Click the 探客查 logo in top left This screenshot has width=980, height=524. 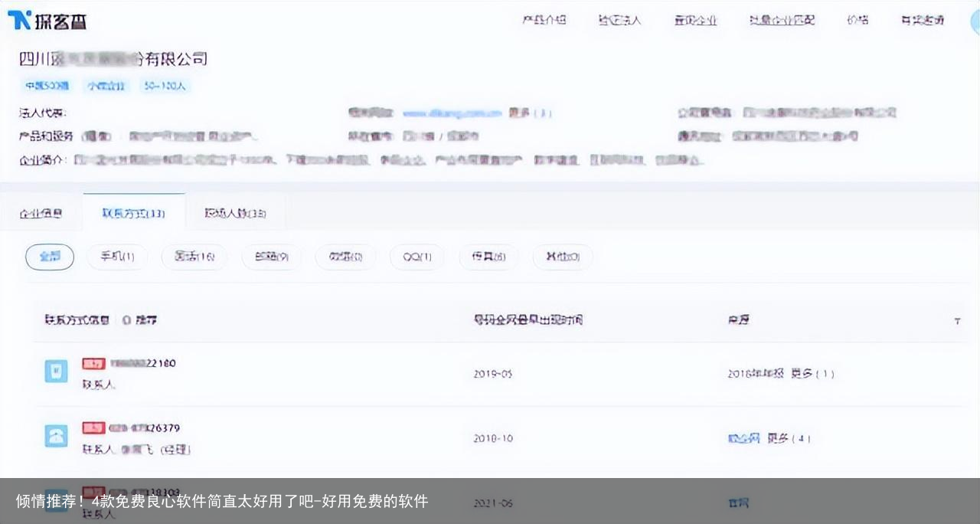click(x=47, y=20)
